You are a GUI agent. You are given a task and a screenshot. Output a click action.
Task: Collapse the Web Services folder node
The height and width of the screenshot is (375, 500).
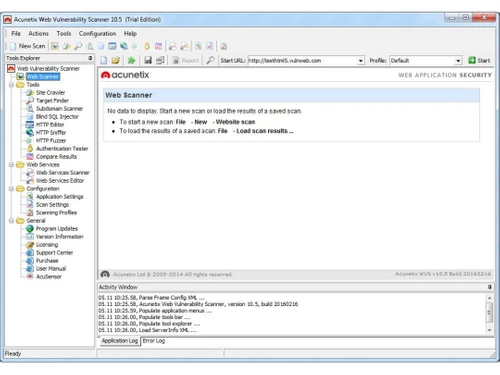11,165
